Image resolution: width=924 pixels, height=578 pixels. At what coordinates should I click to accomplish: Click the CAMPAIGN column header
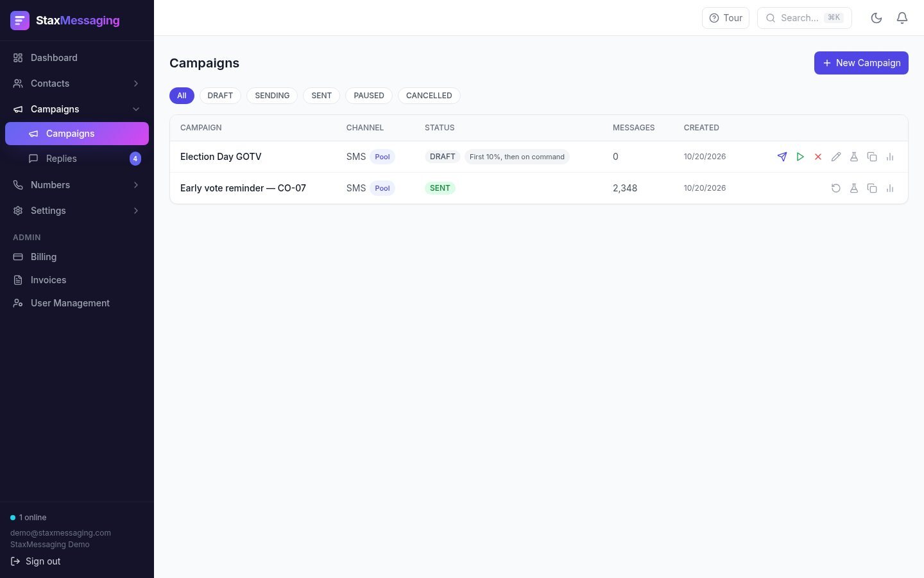click(201, 128)
